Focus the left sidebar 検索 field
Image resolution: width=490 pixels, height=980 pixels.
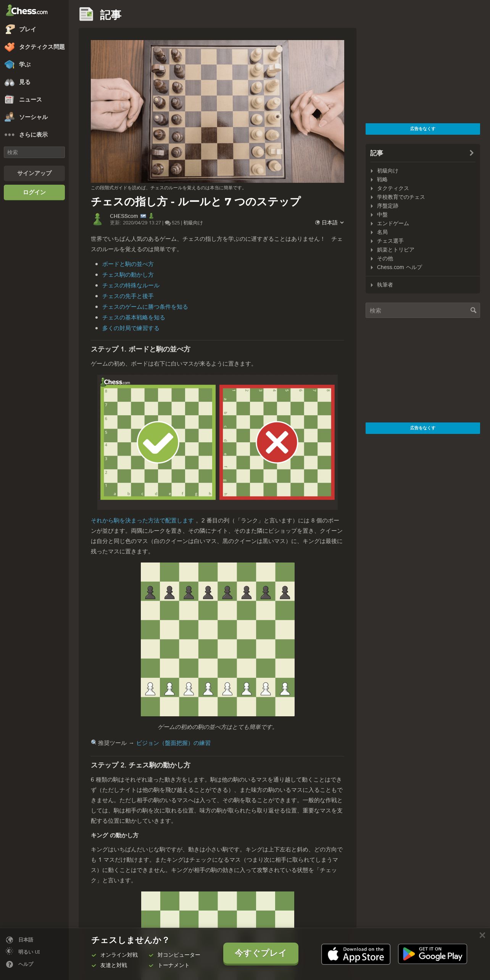(34, 152)
